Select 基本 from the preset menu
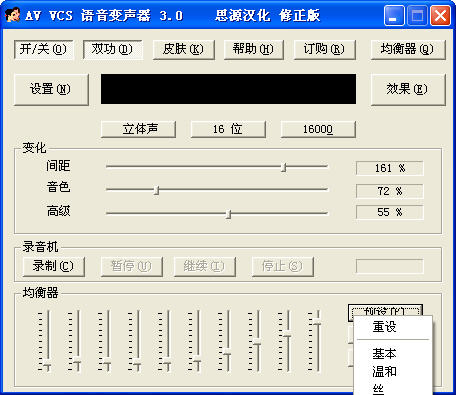This screenshot has height=395, width=456. (385, 353)
